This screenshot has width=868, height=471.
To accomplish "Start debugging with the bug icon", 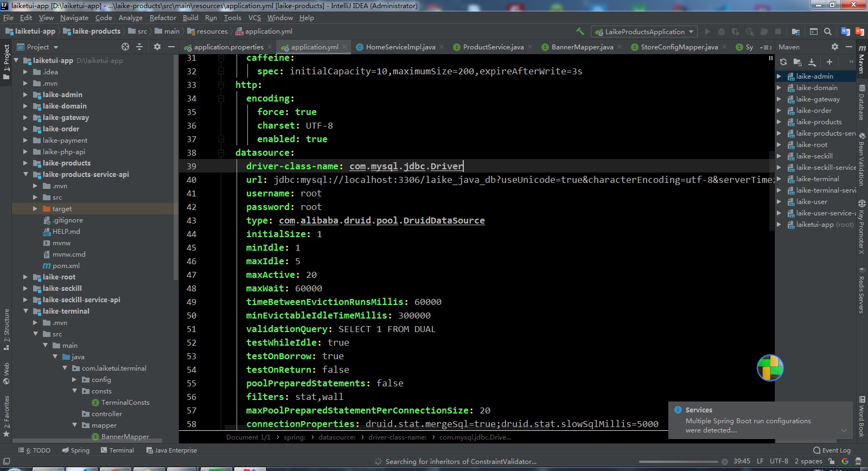I will (x=722, y=31).
